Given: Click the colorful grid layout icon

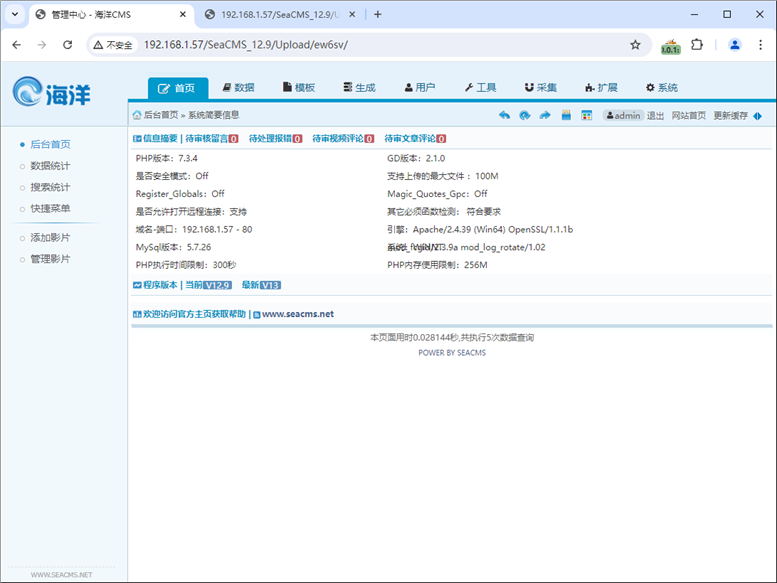Looking at the screenshot, I should coord(587,116).
